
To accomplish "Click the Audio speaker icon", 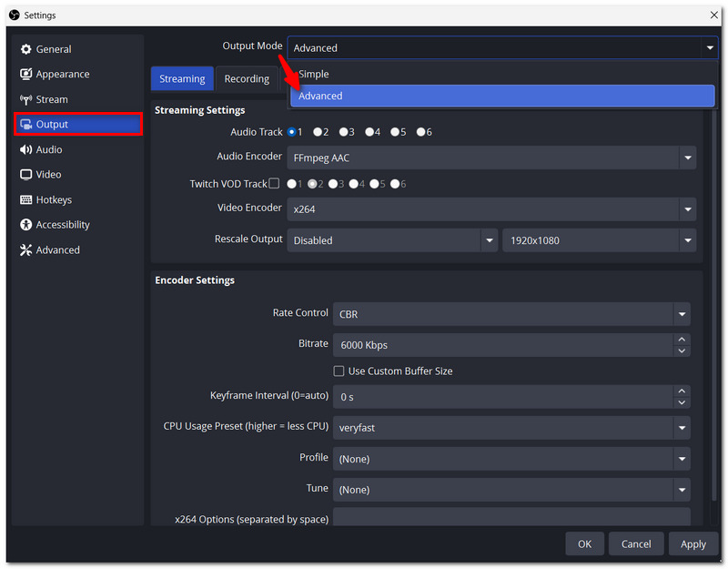I will tap(26, 149).
